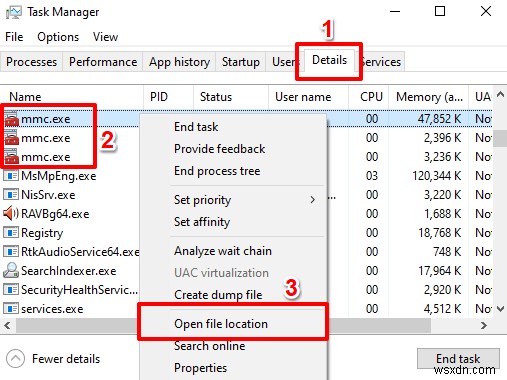Expand the Set priority submenu arrow
Viewport: 507px width, 380px height.
click(x=312, y=200)
